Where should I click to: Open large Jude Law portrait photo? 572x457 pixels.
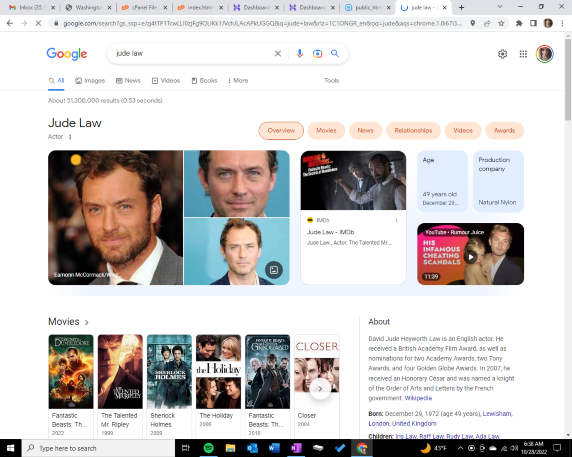(115, 217)
